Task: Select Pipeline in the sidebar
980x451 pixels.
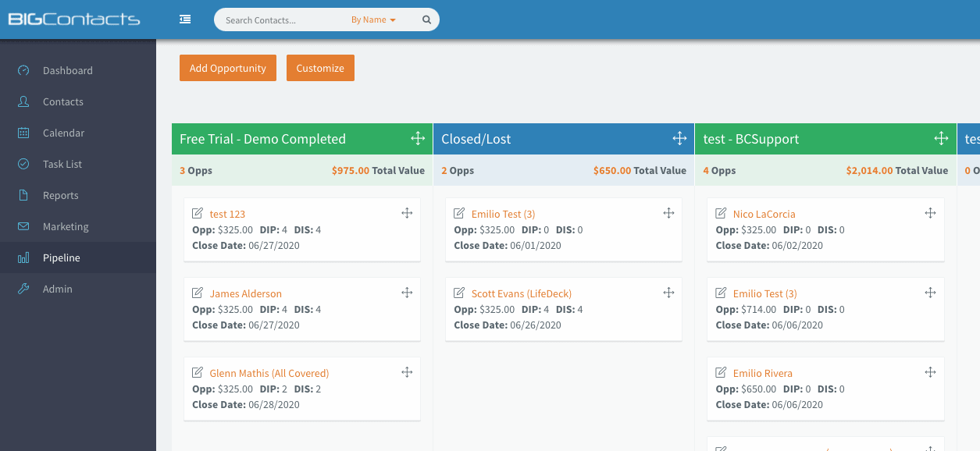Action: tap(78, 257)
